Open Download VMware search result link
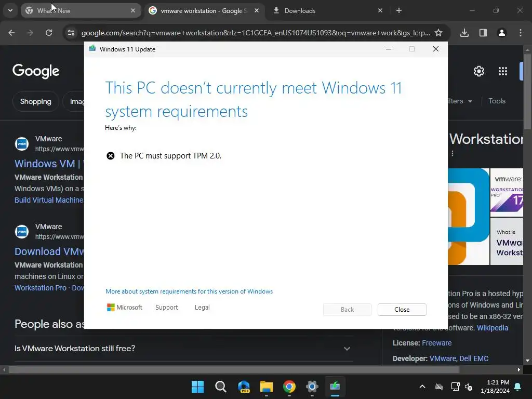Viewport: 532px width, 399px height. coord(49,251)
